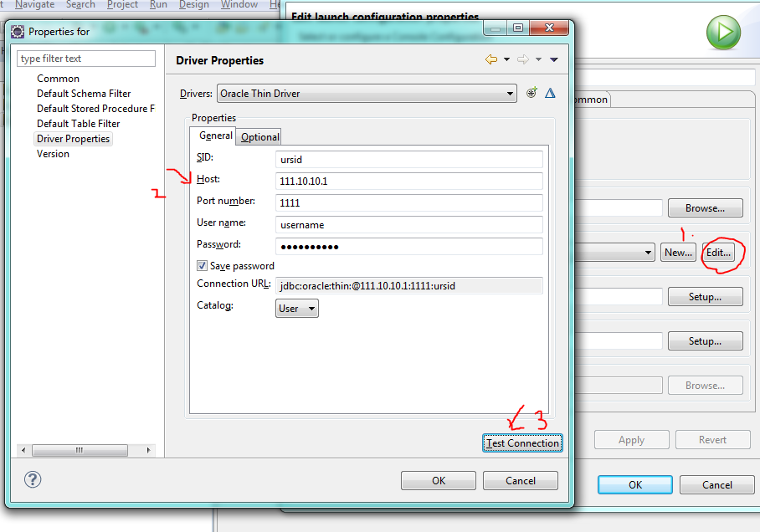Open the Navigate menu
Screen dimensions: 760x532
(x=34, y=4)
